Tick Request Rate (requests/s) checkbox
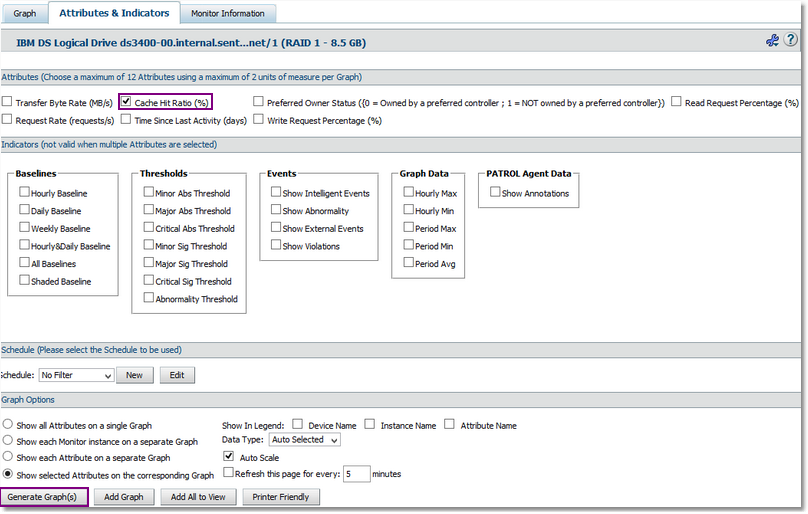 tap(7, 119)
